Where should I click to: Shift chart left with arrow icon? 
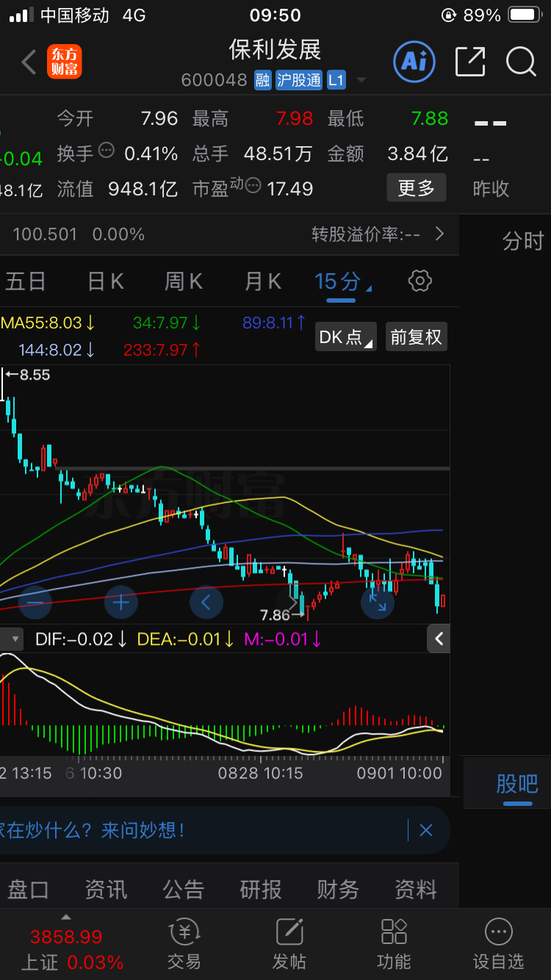[206, 603]
